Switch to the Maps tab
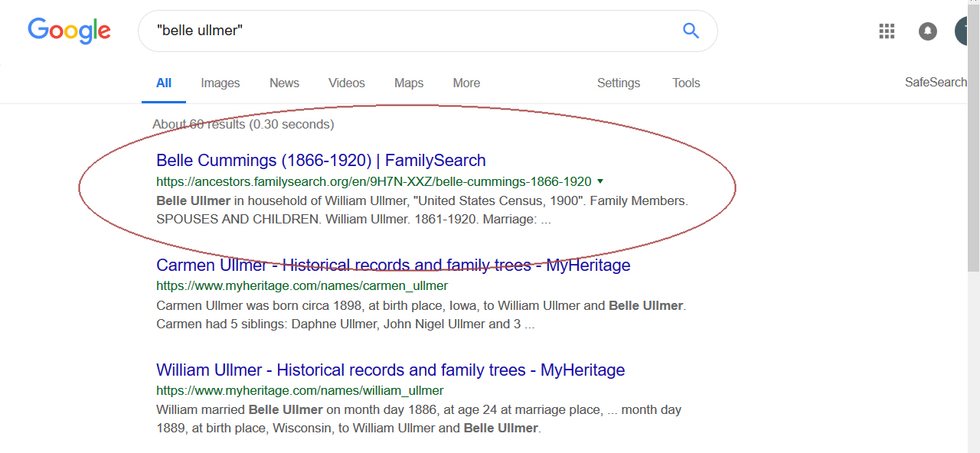 409,83
